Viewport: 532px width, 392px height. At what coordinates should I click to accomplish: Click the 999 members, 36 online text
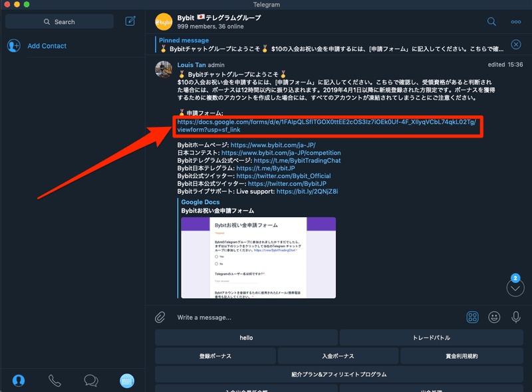point(210,27)
